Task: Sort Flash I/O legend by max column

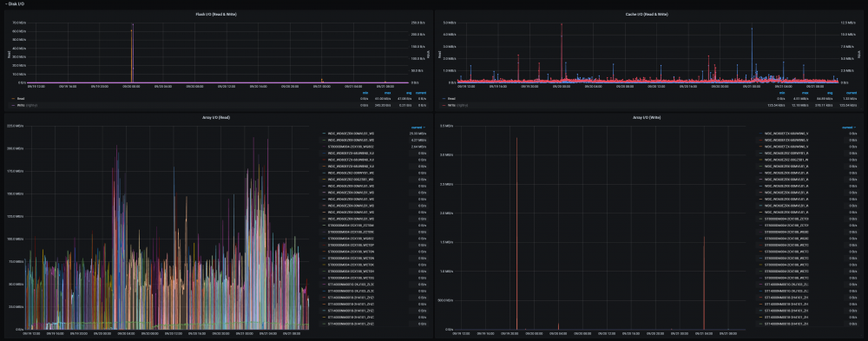Action: point(387,93)
